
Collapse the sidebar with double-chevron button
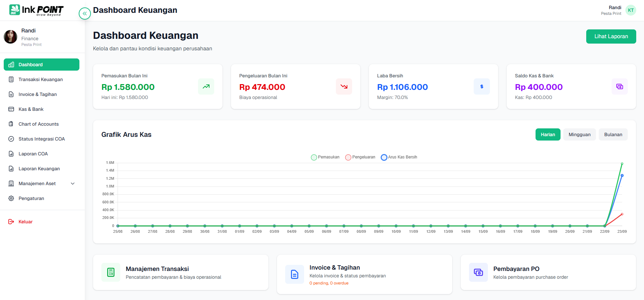[x=84, y=14]
